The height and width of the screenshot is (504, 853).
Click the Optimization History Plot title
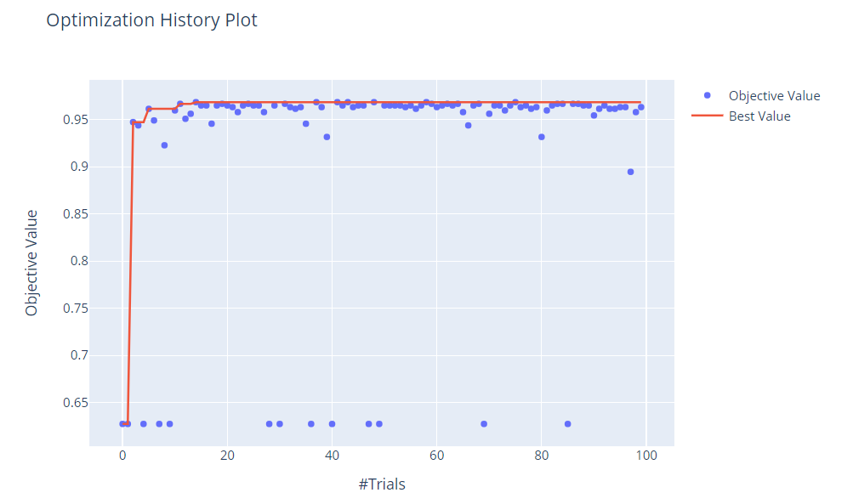point(151,20)
